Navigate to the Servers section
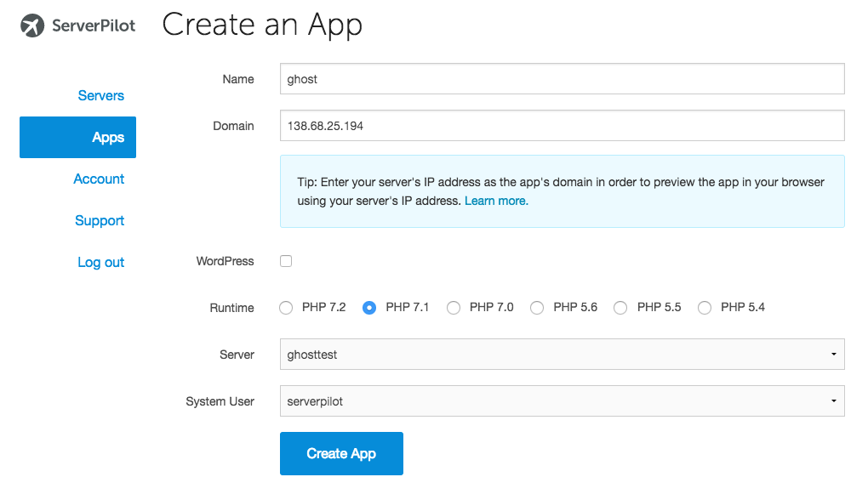The height and width of the screenshot is (494, 868). pyautogui.click(x=100, y=95)
